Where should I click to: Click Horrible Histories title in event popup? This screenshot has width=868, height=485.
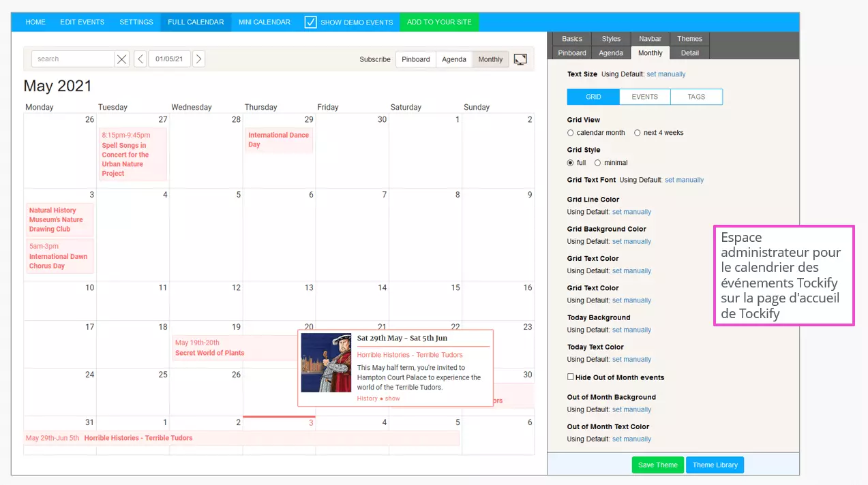pos(410,355)
